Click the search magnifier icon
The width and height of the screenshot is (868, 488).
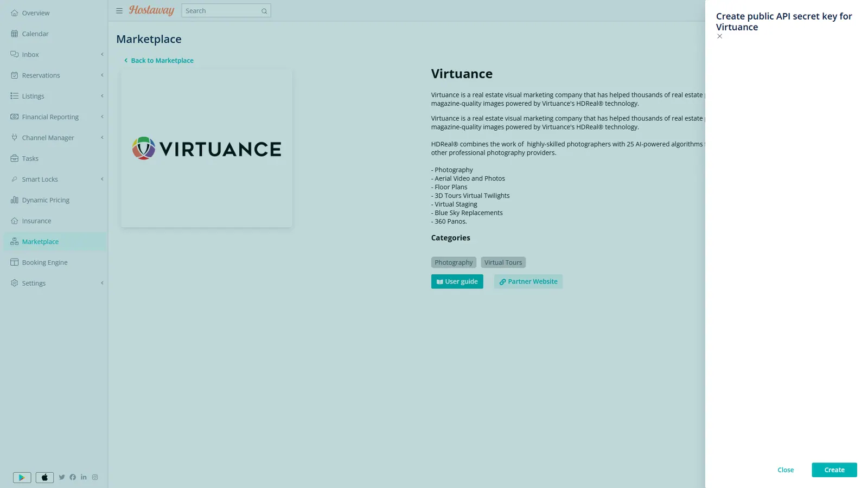point(264,11)
